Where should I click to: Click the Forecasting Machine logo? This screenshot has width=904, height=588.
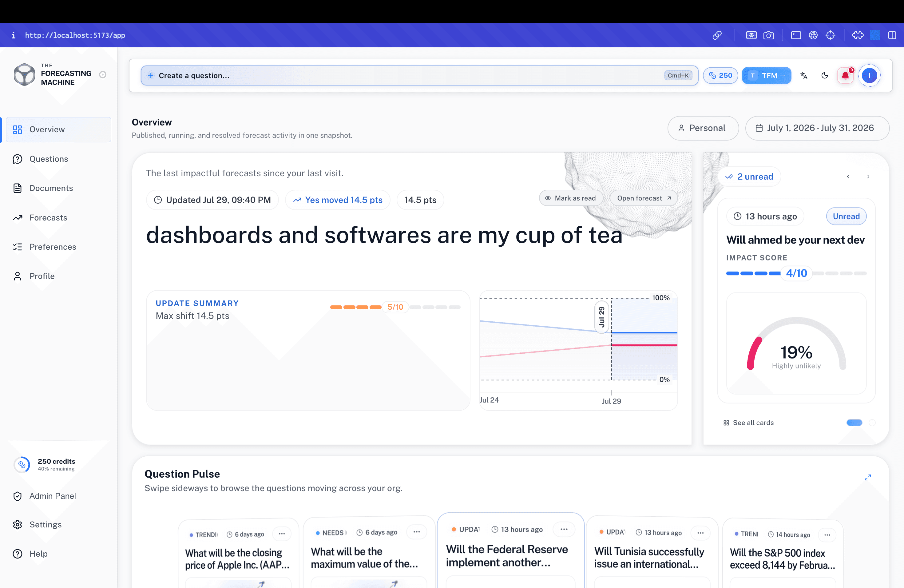tap(24, 74)
